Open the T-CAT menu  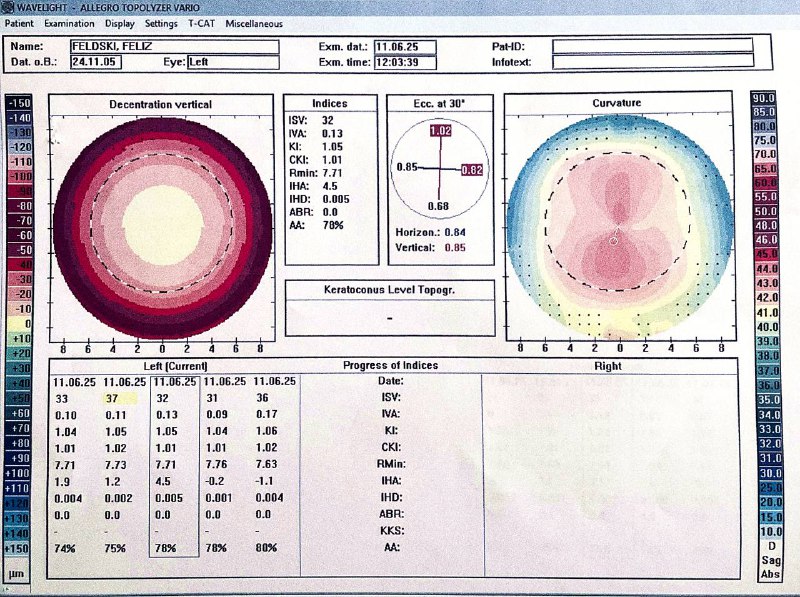pos(202,23)
